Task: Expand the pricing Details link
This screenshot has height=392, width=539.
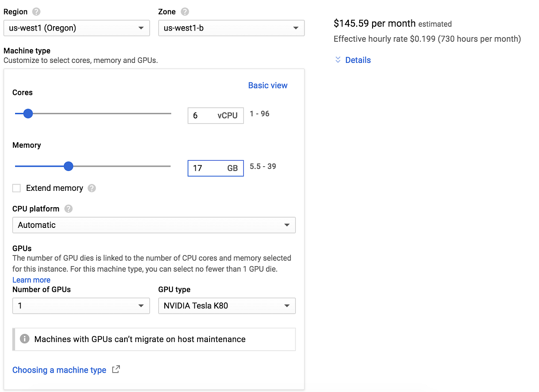Action: [x=357, y=60]
